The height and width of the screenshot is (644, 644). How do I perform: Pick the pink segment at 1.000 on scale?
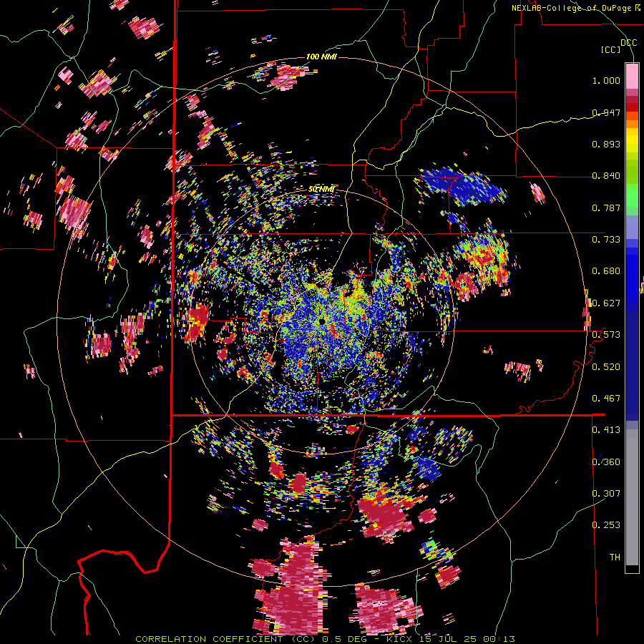[632, 77]
